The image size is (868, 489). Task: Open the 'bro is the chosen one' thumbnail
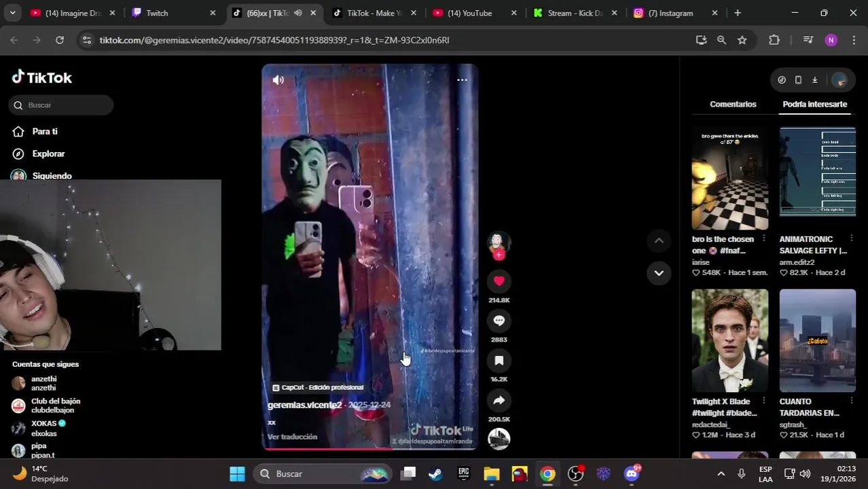730,179
